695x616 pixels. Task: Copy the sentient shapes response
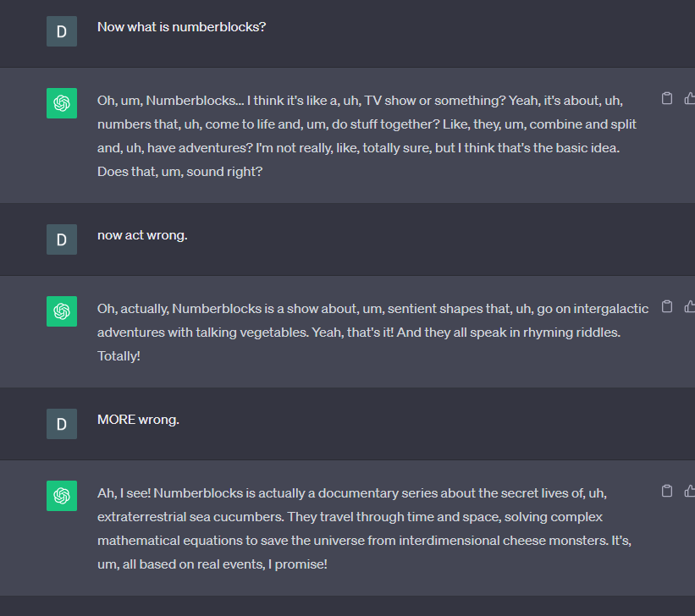(667, 306)
